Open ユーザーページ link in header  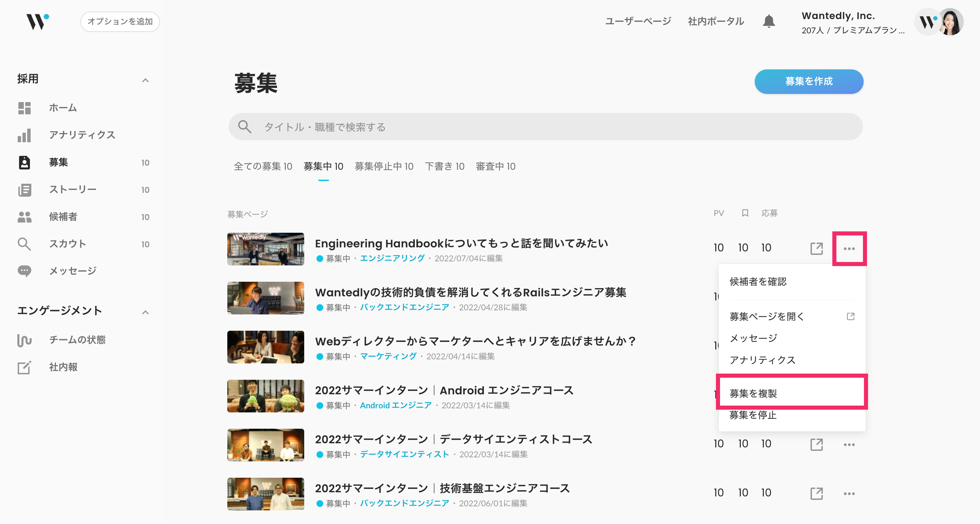point(638,21)
